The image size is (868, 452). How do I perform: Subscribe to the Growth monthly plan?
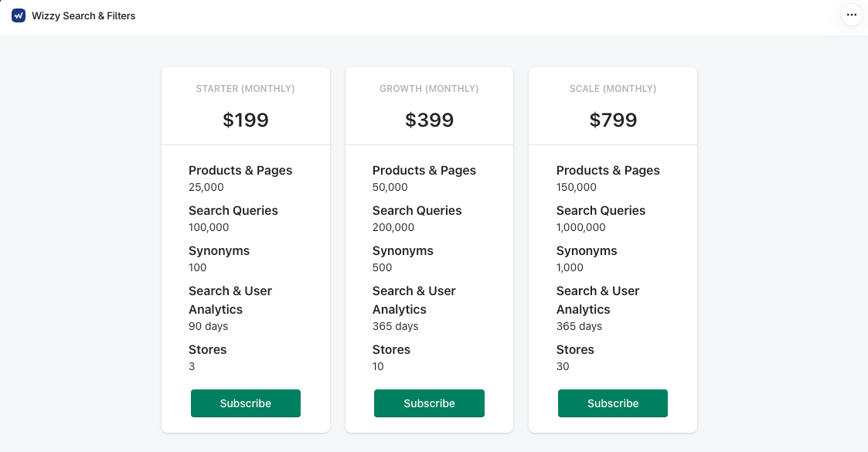click(429, 403)
